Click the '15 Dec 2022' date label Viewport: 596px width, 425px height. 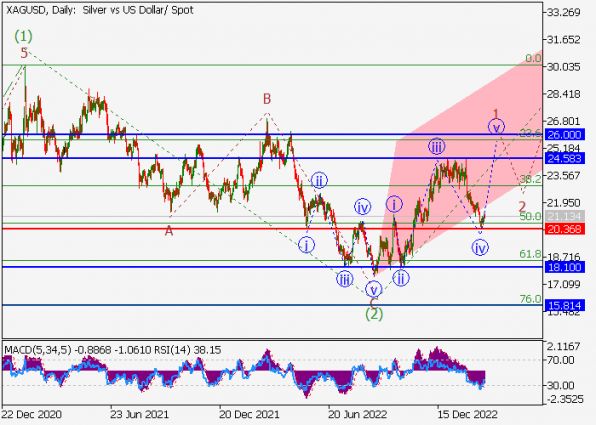pos(467,414)
